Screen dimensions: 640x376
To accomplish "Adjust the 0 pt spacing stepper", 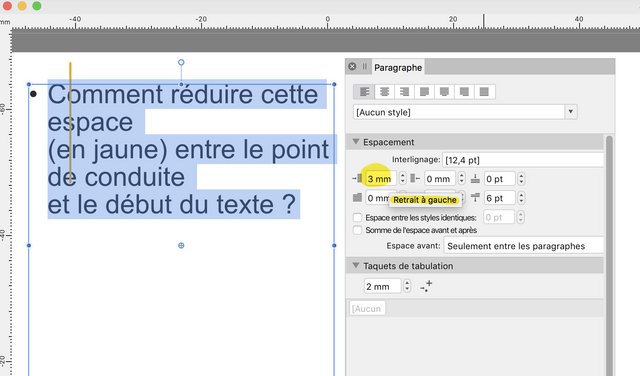I will coord(521,178).
